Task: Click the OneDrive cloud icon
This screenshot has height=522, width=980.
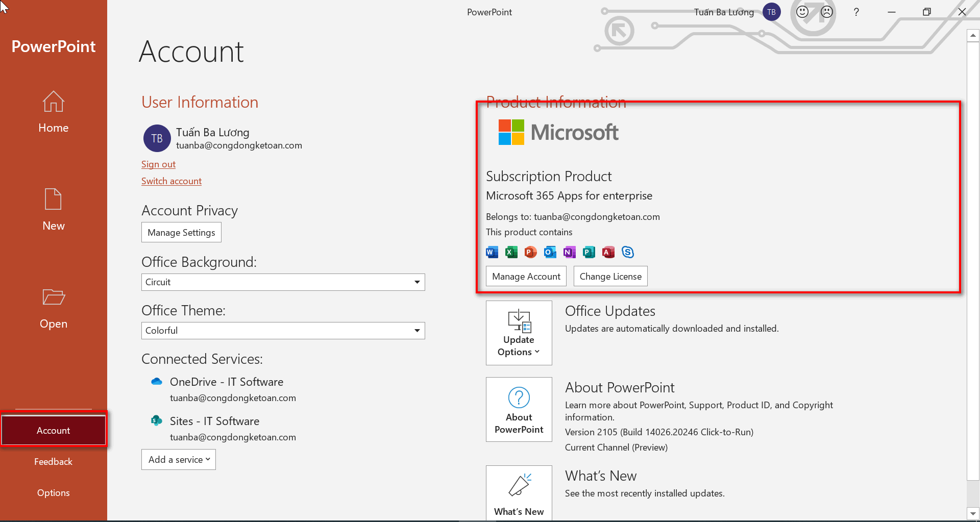Action: pos(157,382)
